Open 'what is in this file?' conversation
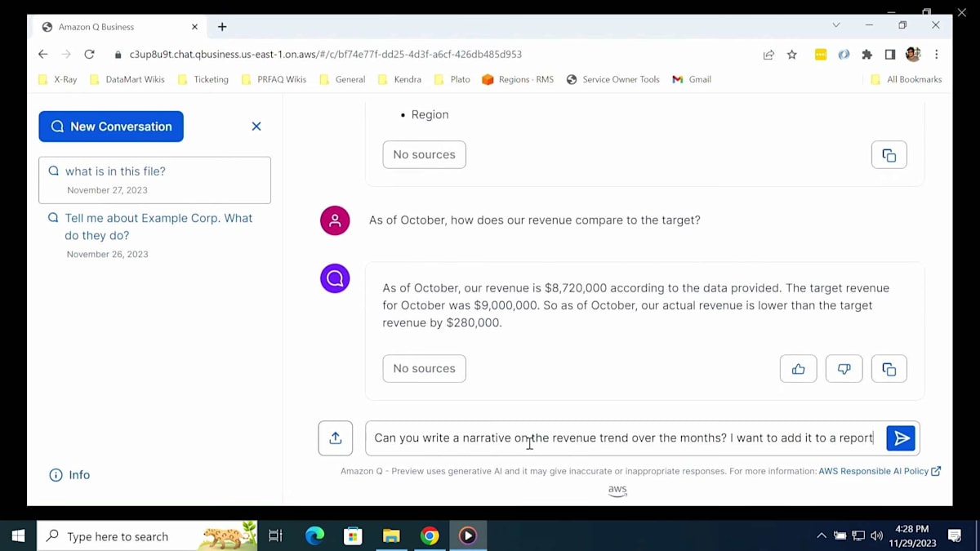The height and width of the screenshot is (551, 980). tap(154, 180)
